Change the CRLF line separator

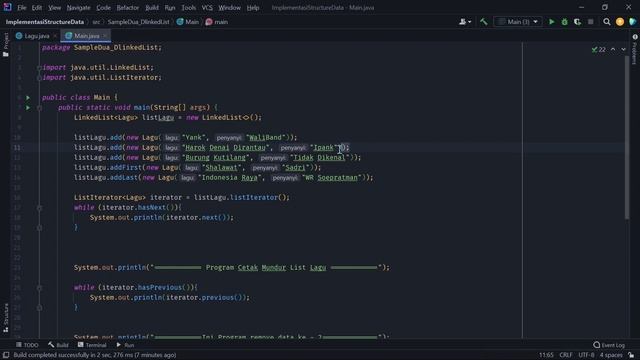pos(565,355)
